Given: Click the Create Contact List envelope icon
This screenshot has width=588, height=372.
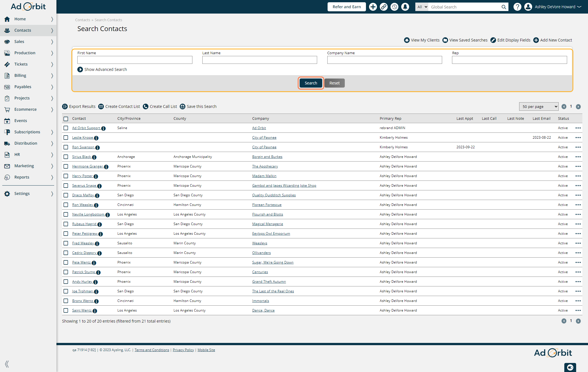Looking at the screenshot, I should click(101, 106).
